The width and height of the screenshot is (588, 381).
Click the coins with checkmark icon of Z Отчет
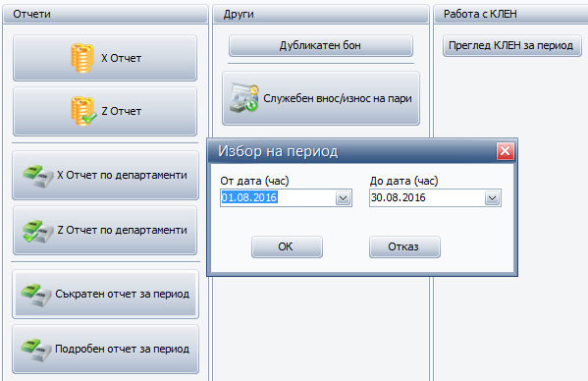tap(83, 111)
